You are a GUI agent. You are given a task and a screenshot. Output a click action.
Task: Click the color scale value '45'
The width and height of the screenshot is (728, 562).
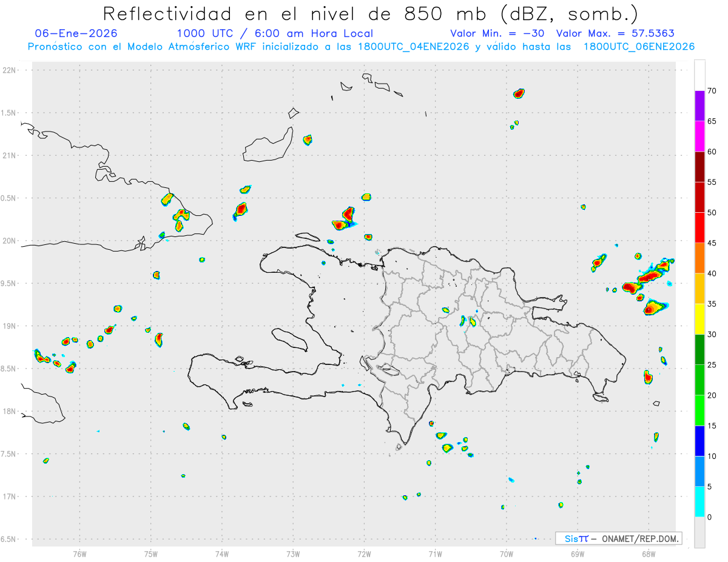pos(712,243)
